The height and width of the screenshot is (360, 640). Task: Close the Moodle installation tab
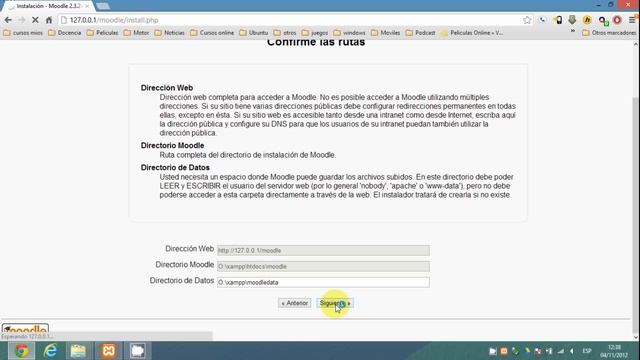pyautogui.click(x=87, y=6)
